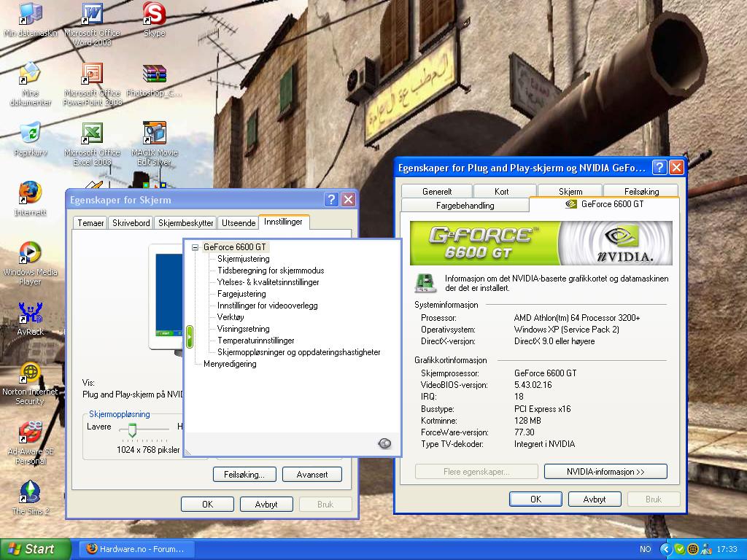This screenshot has height=560, width=747.
Task: Open Norton globe icon in system tray
Action: click(693, 549)
